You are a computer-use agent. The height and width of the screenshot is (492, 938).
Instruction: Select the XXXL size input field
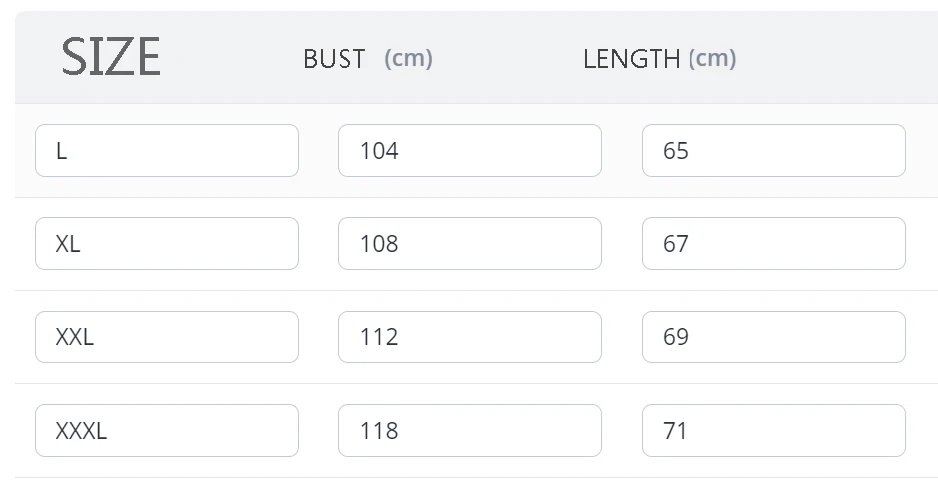tap(166, 431)
